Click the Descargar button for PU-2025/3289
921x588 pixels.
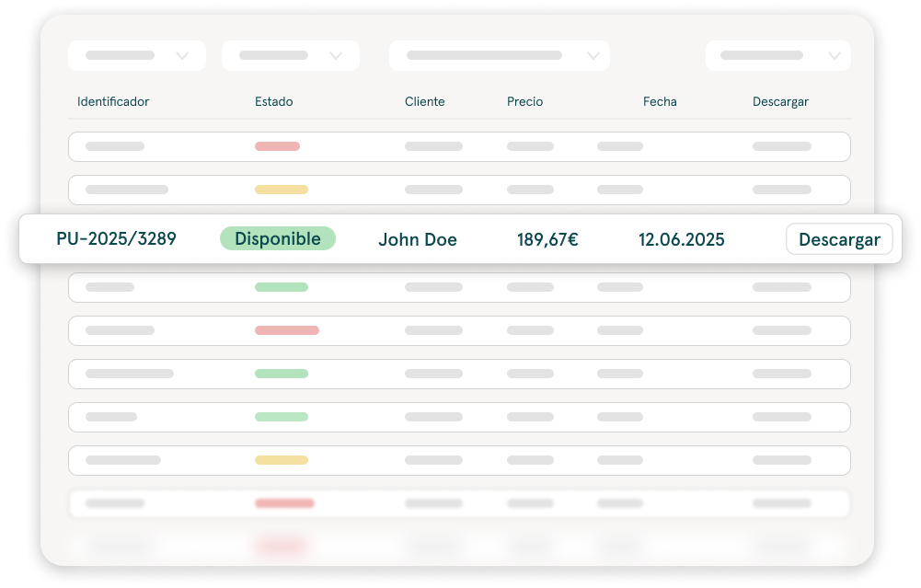839,239
